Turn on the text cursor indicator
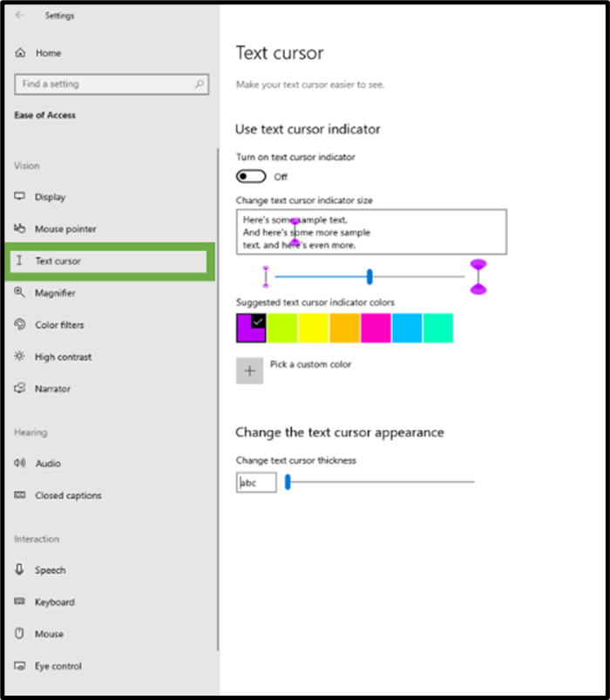610x700 pixels. [251, 177]
